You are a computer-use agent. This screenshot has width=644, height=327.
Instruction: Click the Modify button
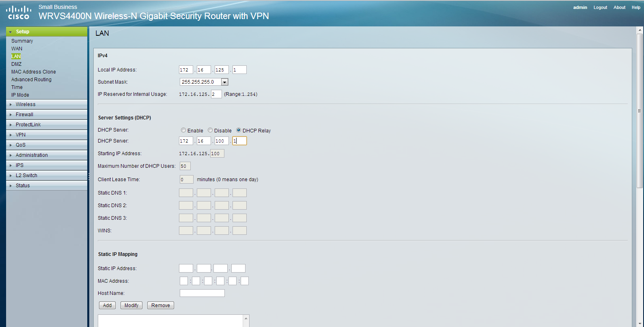[x=131, y=305]
